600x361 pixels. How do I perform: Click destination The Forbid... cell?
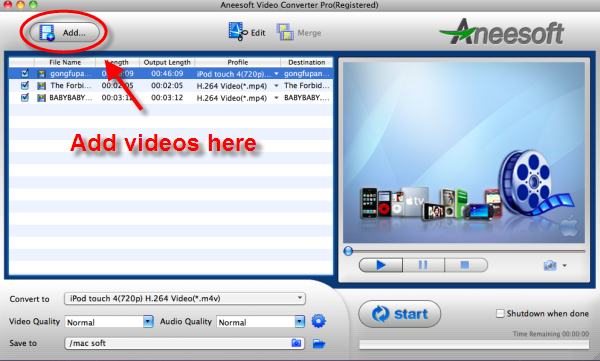(x=307, y=85)
